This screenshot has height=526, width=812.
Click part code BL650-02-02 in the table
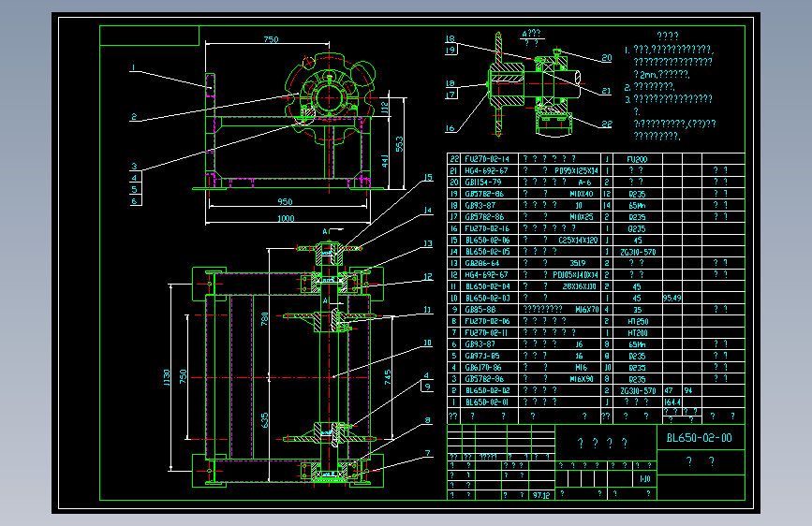pyautogui.click(x=487, y=391)
